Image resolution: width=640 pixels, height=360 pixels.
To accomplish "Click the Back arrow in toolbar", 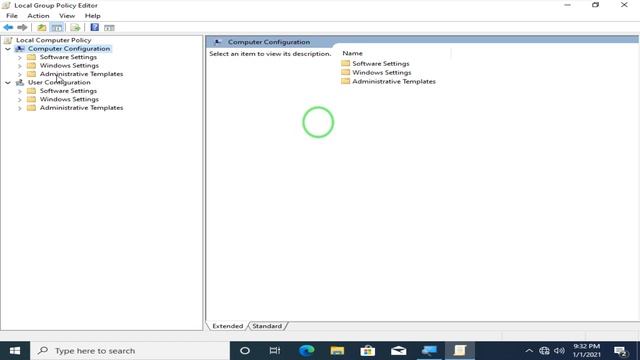I will pyautogui.click(x=8, y=27).
